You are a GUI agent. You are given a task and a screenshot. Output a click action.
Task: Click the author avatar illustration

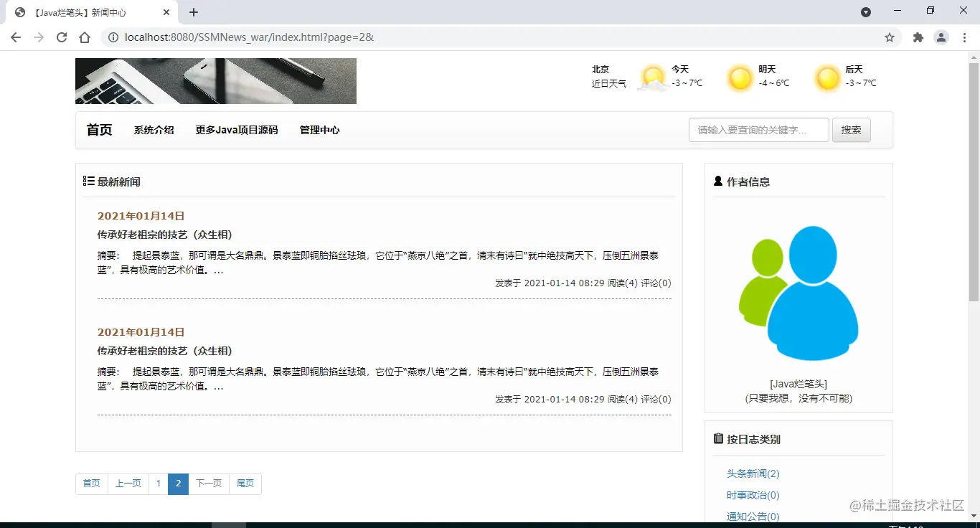(x=798, y=292)
